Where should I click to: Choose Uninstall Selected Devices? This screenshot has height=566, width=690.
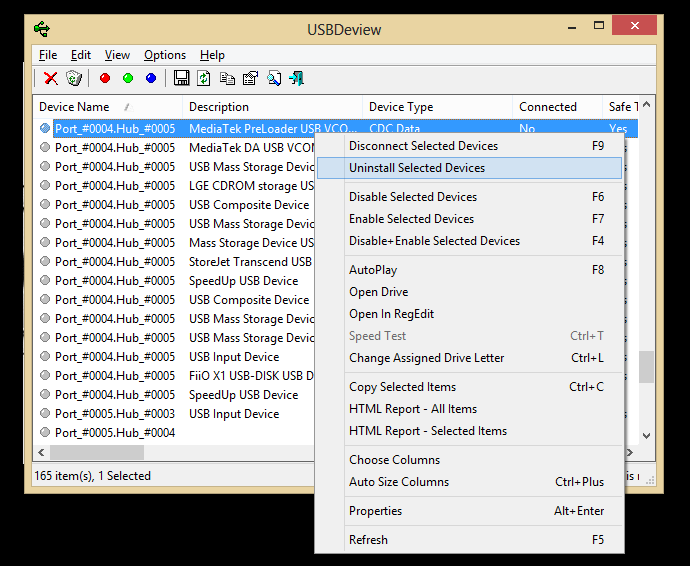click(x=469, y=168)
